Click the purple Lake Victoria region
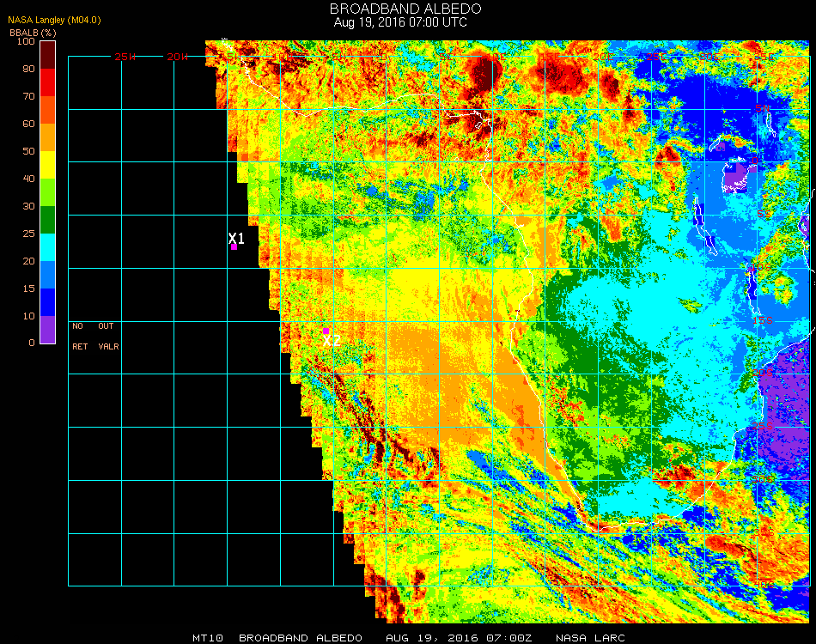Image resolution: width=816 pixels, height=644 pixels. click(x=736, y=177)
